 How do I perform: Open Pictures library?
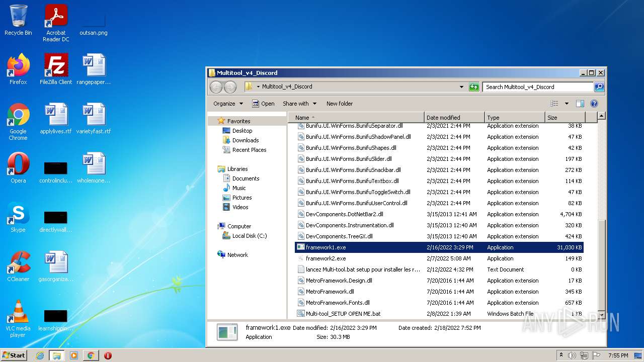coord(242,198)
